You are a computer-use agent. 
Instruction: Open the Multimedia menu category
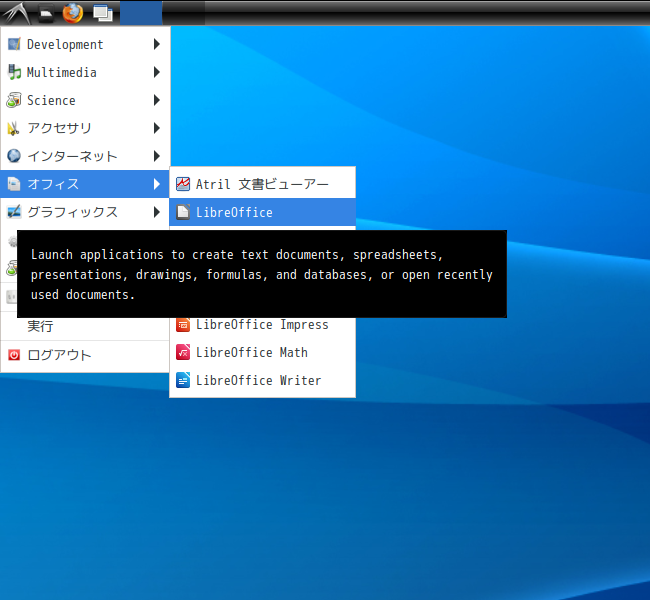(85, 72)
